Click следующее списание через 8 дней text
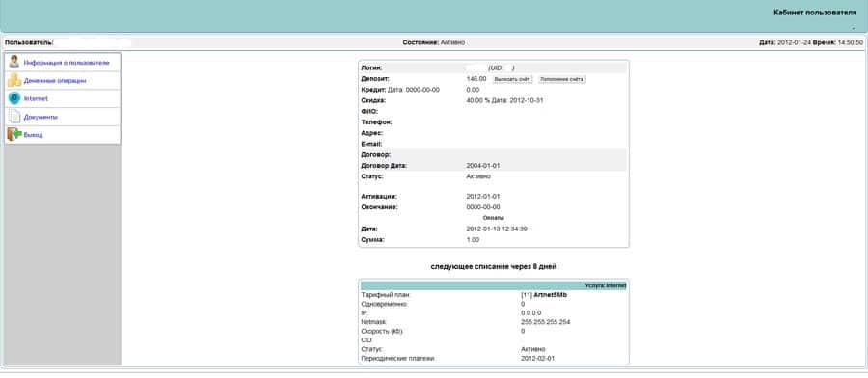The height and width of the screenshot is (378, 868). tap(493, 266)
